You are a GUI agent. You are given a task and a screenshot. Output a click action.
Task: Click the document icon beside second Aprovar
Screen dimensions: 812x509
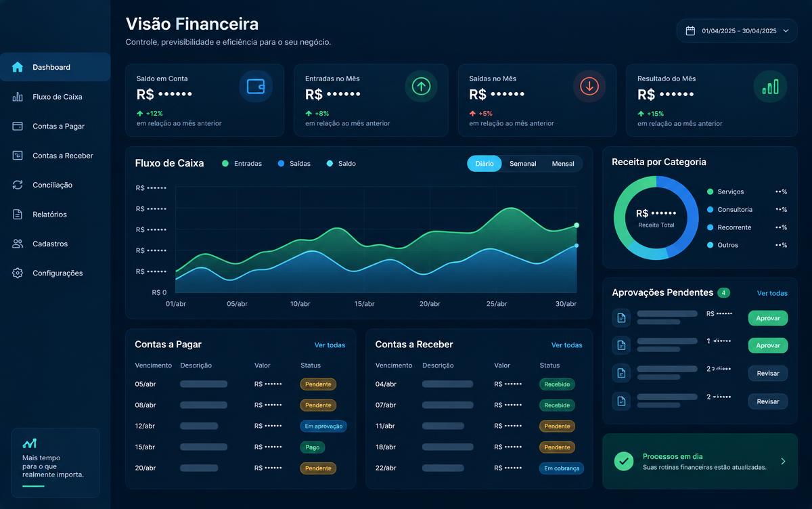[621, 345]
